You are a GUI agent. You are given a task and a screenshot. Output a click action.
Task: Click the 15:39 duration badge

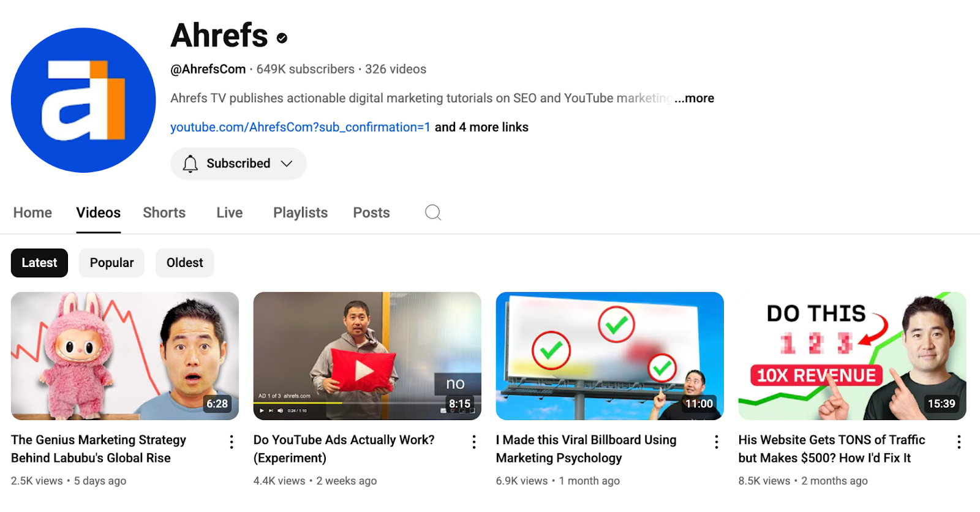941,404
